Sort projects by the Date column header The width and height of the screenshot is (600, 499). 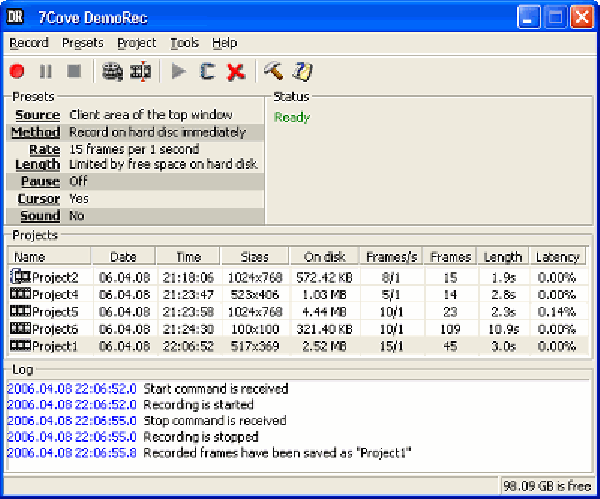point(123,257)
